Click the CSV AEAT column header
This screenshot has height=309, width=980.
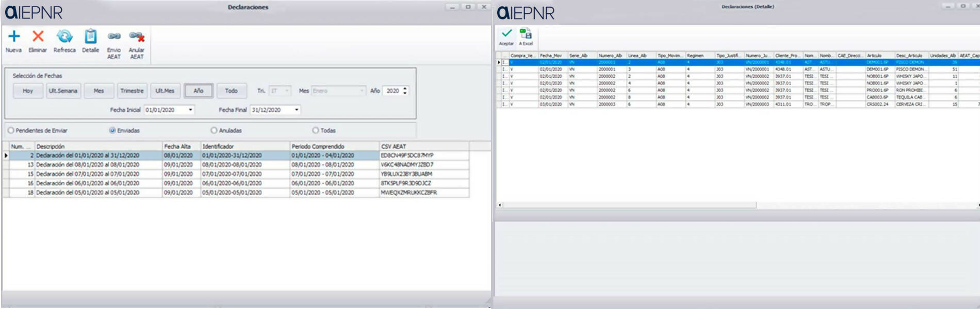tap(423, 146)
